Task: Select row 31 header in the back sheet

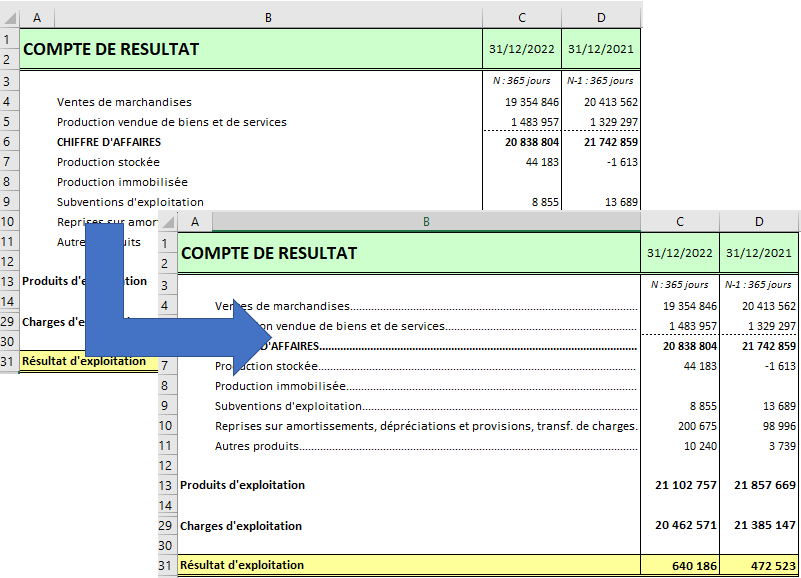Action: 7,361
